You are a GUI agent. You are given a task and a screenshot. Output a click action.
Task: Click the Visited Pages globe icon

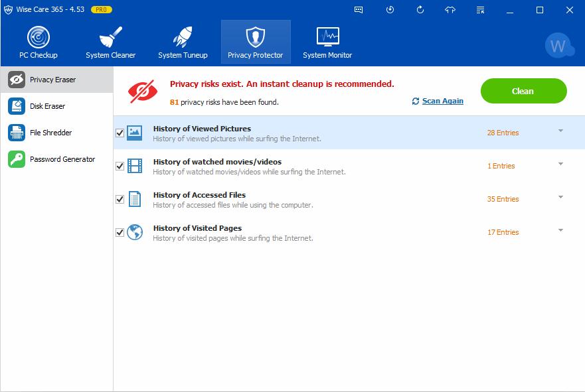pos(135,232)
